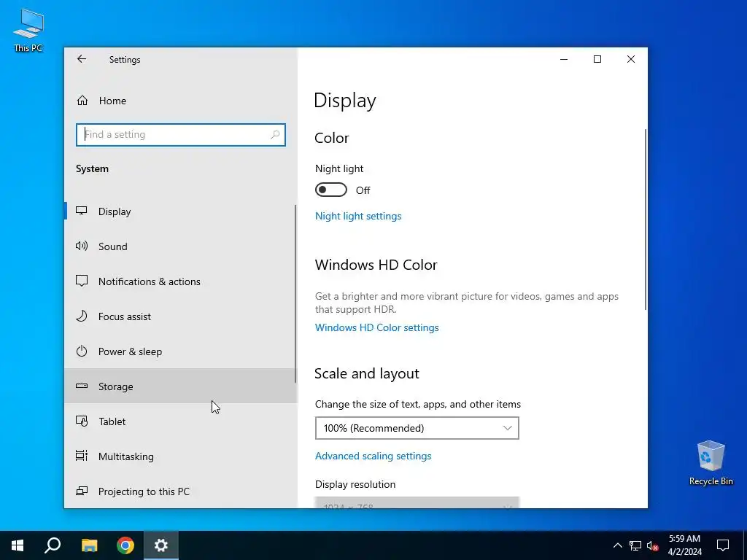Screen dimensions: 747x560
Task: Open Advanced scaling settings link
Action: [373, 456]
